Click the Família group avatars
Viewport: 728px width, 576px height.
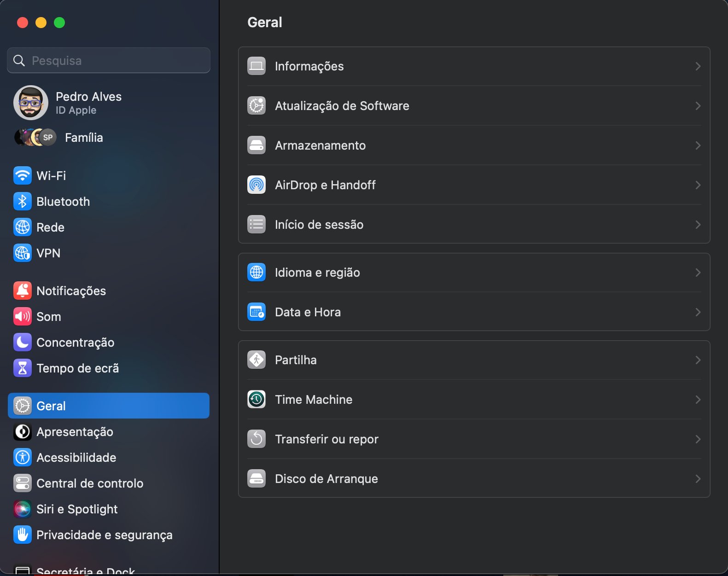coord(35,137)
